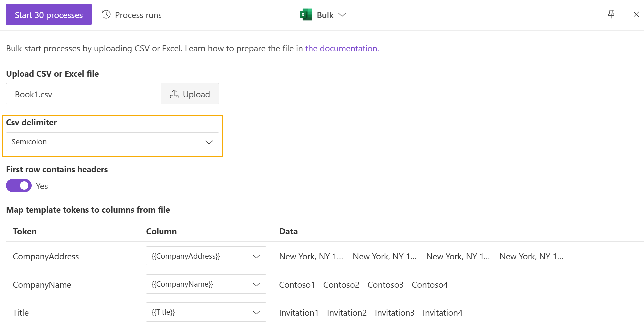Click the Token column header
This screenshot has height=327, width=644.
coord(25,232)
